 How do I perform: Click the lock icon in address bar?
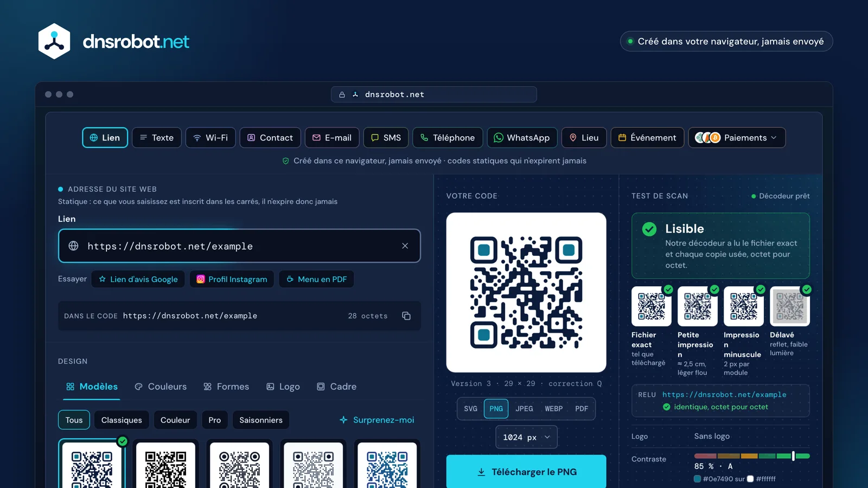point(342,94)
